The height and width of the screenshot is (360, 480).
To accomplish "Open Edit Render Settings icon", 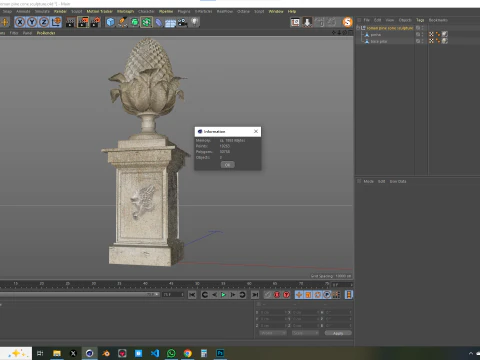I will [96, 22].
